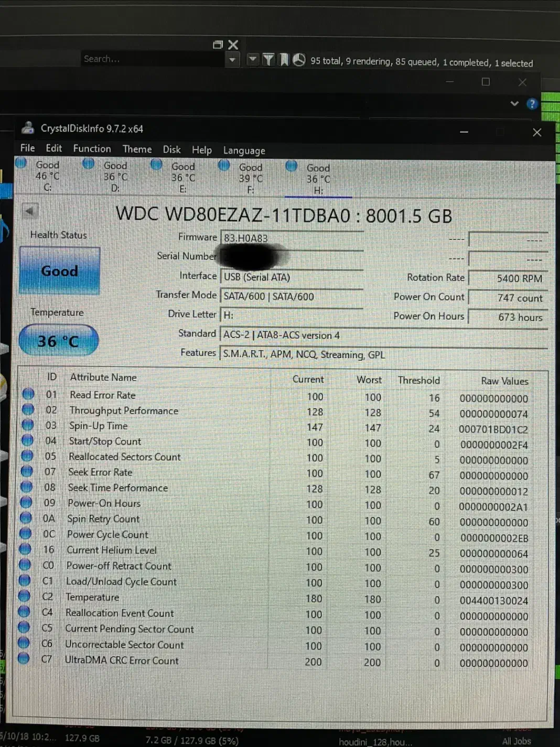Click the status circle for Uncorrectable Sector Count

click(x=24, y=642)
